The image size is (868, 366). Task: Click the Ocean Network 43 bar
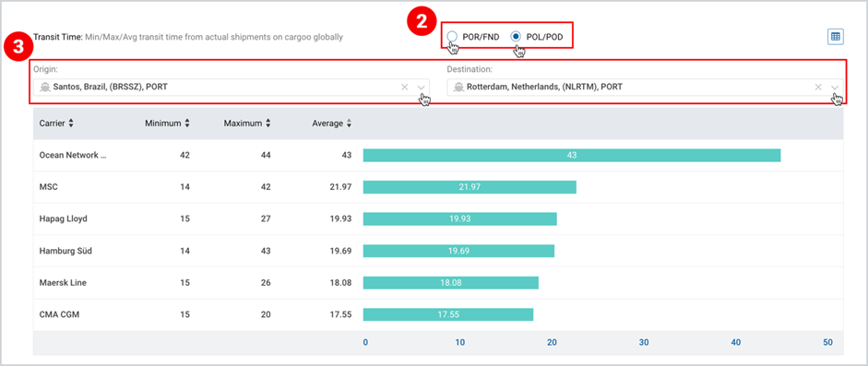pos(572,156)
